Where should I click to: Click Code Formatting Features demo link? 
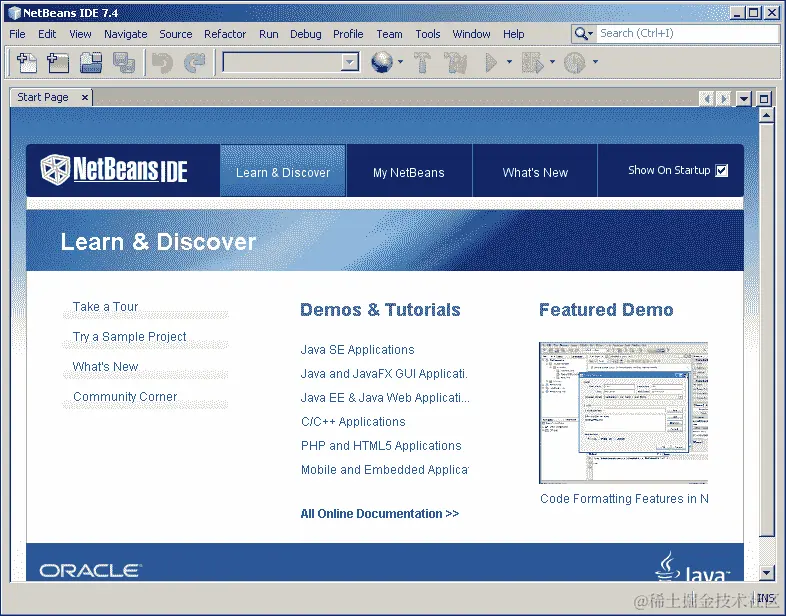(x=624, y=499)
